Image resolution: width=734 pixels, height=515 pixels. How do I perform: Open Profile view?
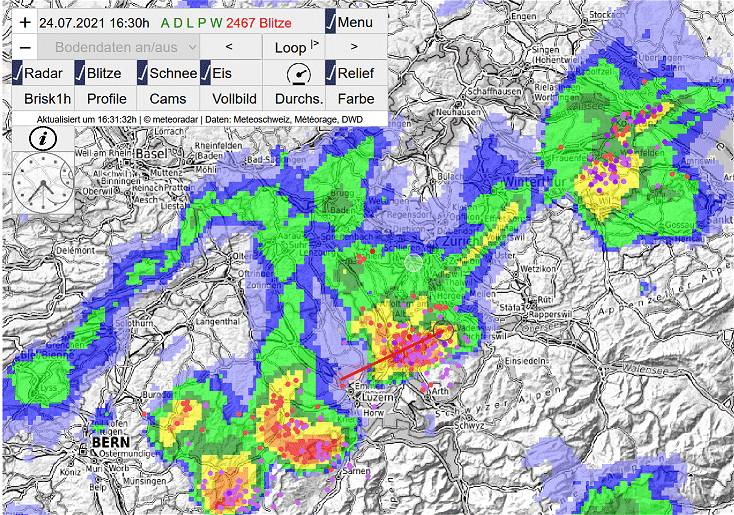tap(107, 99)
